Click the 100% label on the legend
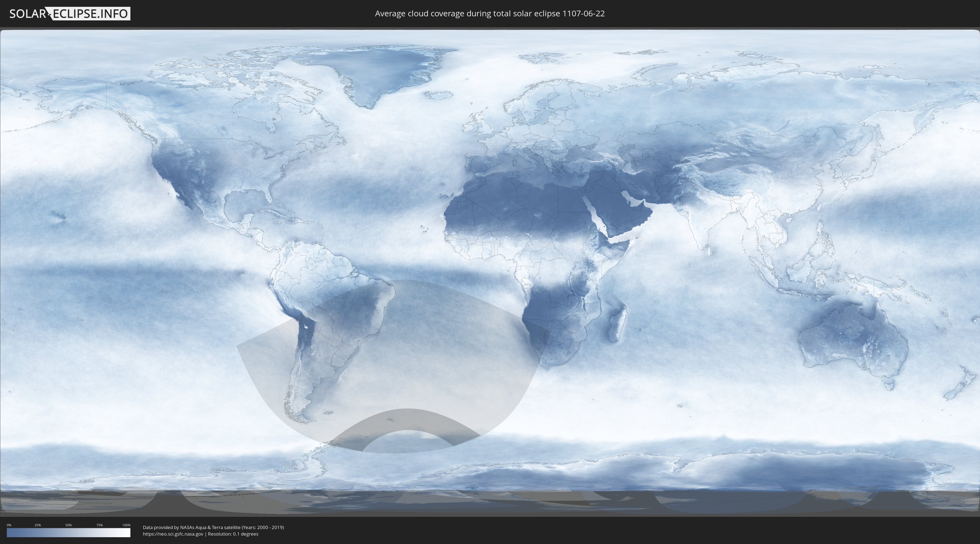Image resolution: width=980 pixels, height=544 pixels. [126, 525]
